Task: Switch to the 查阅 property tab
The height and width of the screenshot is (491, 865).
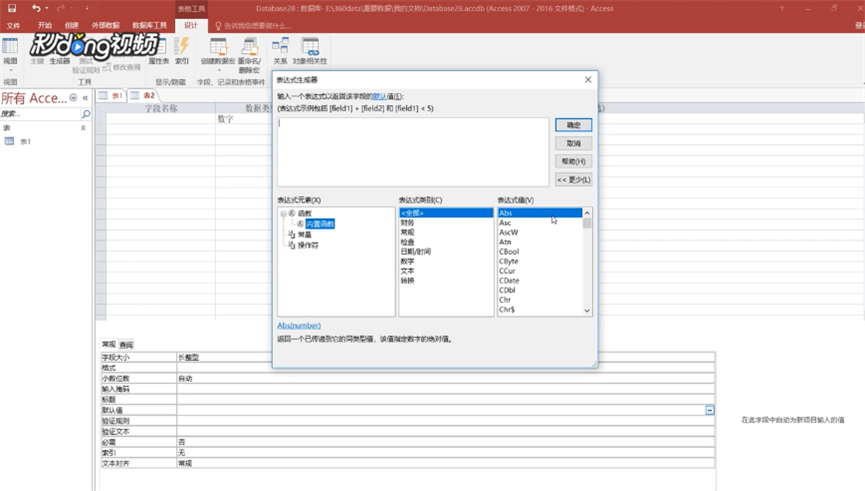Action: tap(126, 345)
